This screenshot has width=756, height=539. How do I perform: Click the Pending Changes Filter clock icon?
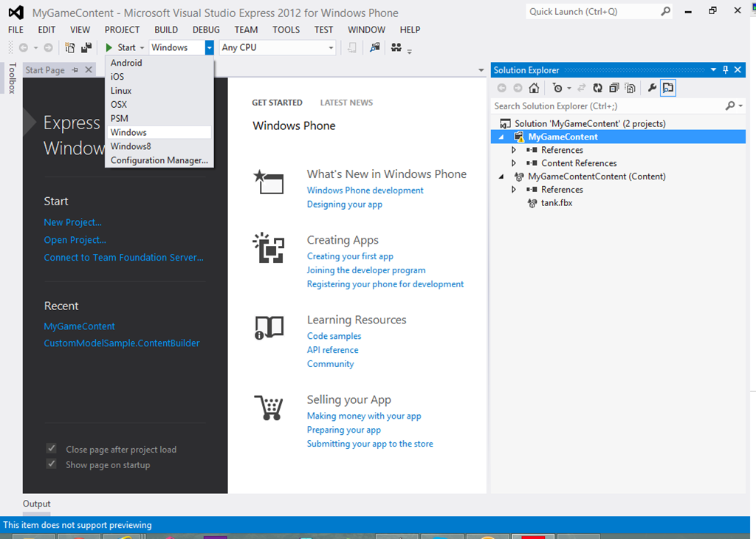(x=557, y=88)
